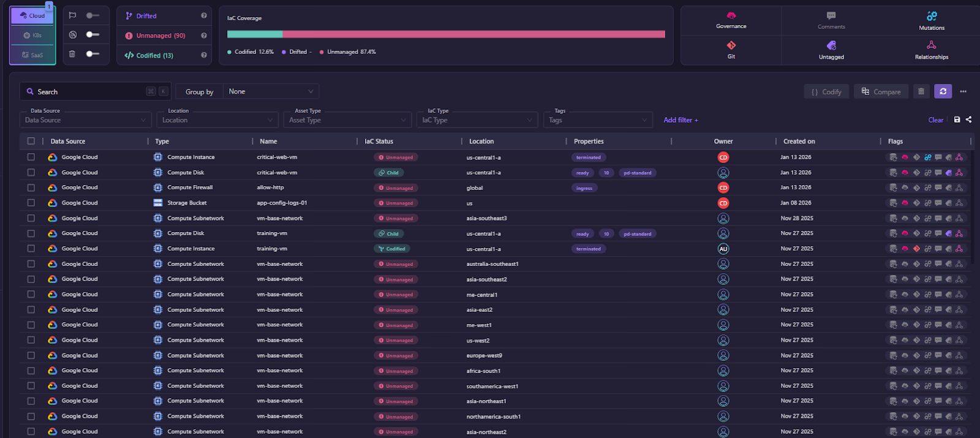
Task: Click the teal Codified segment of coverage bar
Action: click(x=255, y=34)
